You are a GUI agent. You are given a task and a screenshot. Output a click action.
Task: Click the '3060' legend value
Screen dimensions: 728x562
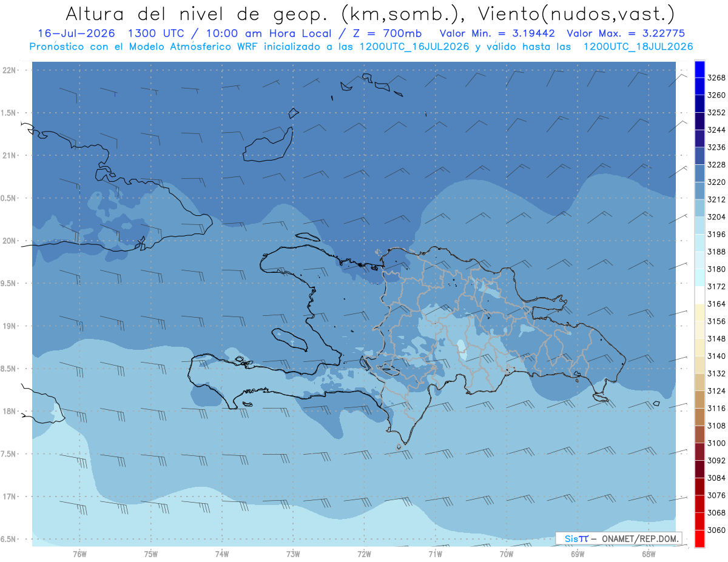(x=716, y=530)
